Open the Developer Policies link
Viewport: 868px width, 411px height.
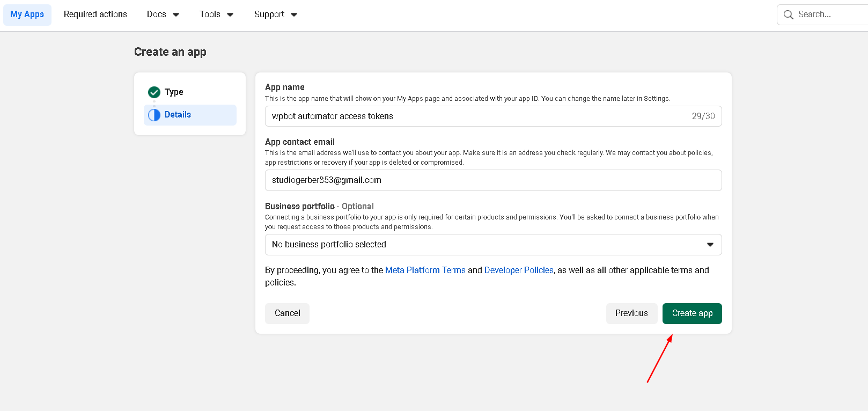coord(519,270)
